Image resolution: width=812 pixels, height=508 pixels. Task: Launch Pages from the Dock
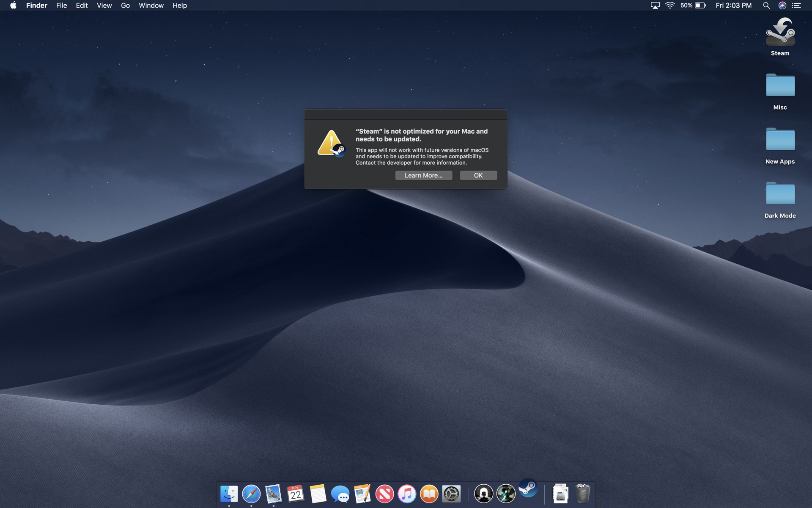pos(362,494)
